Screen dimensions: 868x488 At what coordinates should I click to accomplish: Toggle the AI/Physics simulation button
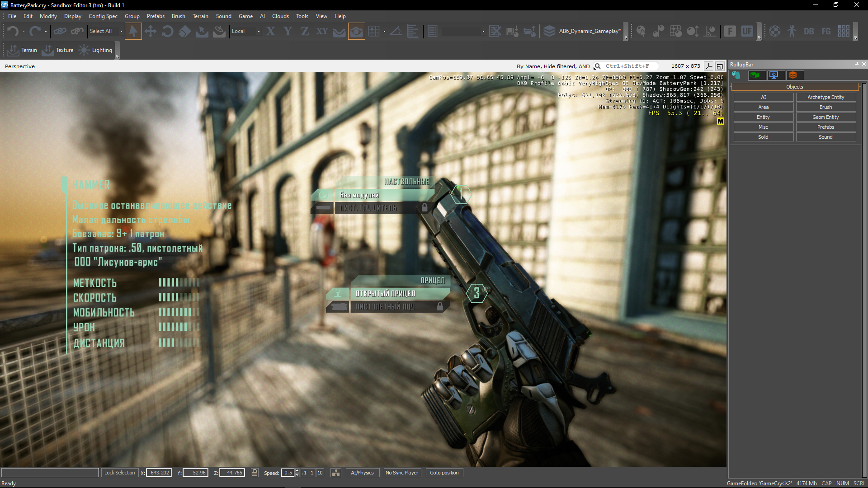coord(362,473)
